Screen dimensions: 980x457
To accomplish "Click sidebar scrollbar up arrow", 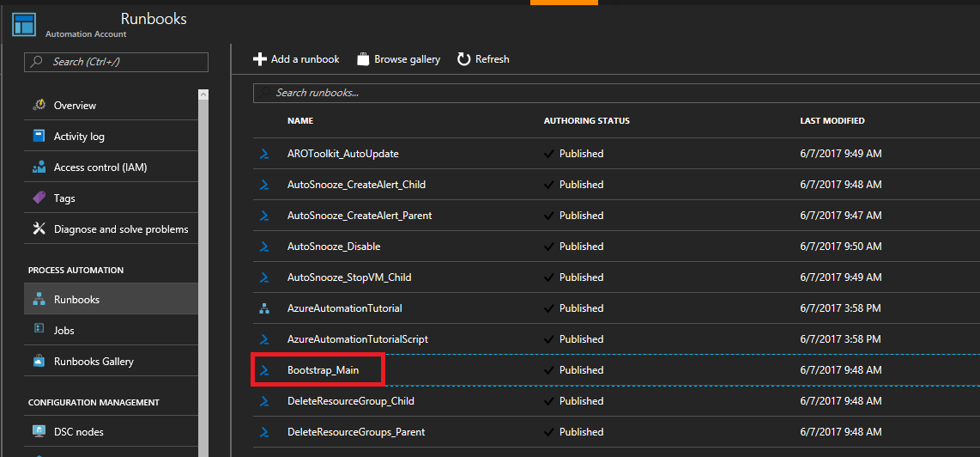I will point(203,94).
